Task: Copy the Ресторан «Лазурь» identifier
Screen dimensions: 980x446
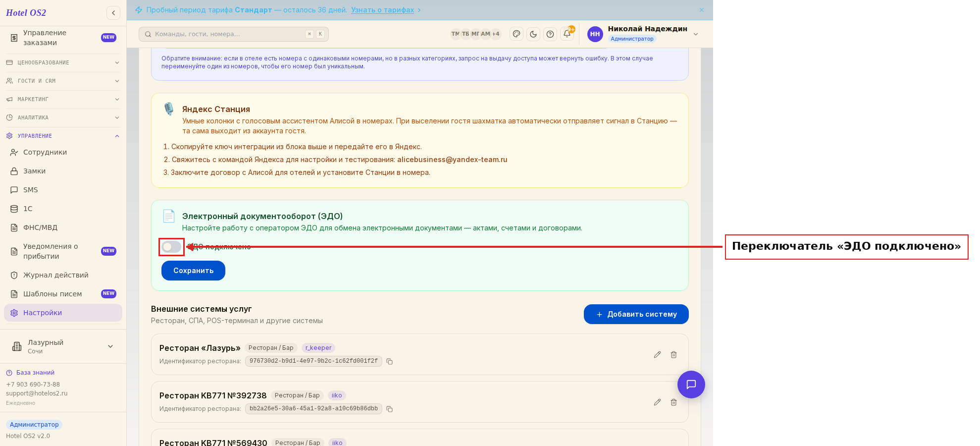Action: click(390, 361)
